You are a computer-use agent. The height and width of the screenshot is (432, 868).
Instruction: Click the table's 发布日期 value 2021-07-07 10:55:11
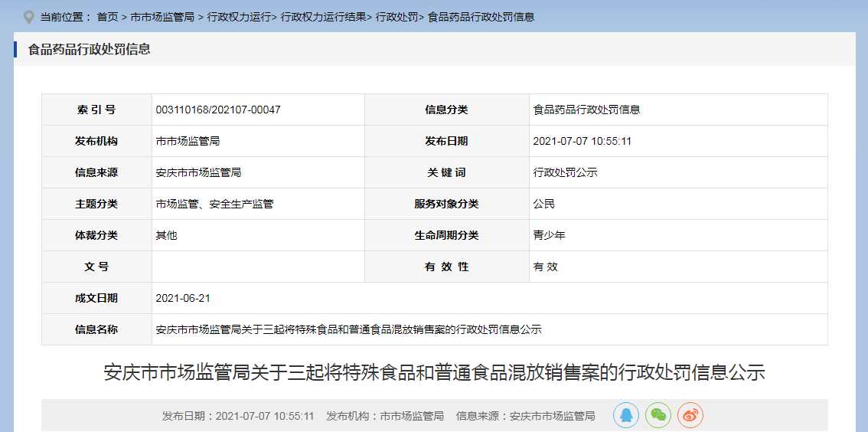tap(582, 141)
